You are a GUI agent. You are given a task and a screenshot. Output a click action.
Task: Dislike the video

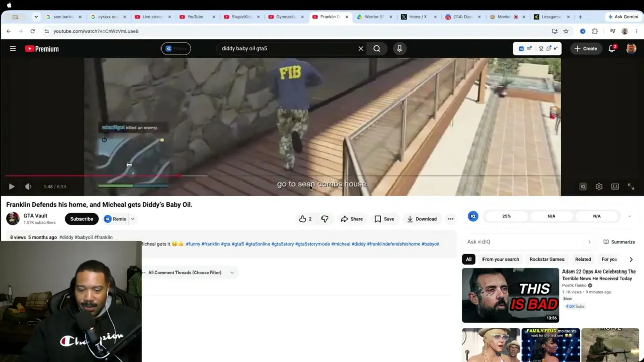point(325,219)
